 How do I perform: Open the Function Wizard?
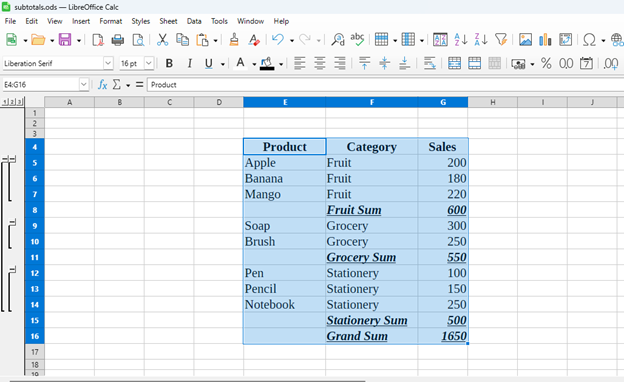tap(102, 84)
